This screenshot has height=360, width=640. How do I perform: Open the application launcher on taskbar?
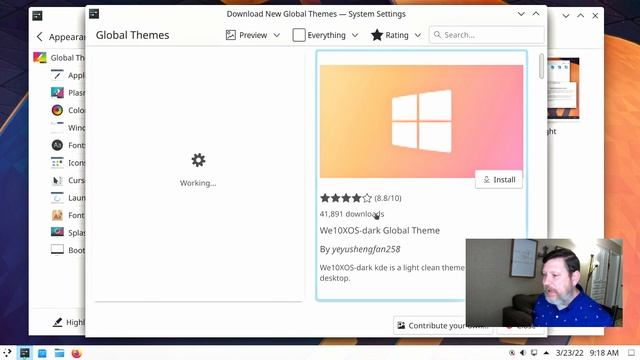(x=7, y=353)
